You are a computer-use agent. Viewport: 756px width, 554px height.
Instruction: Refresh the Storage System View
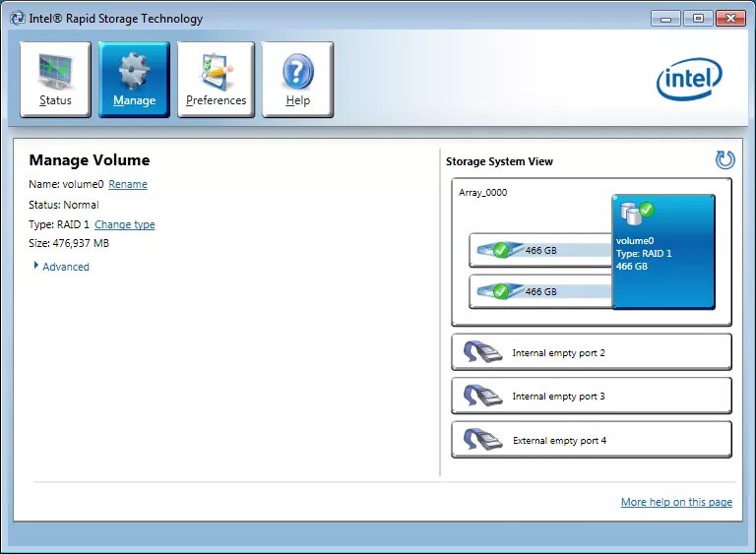coord(724,160)
